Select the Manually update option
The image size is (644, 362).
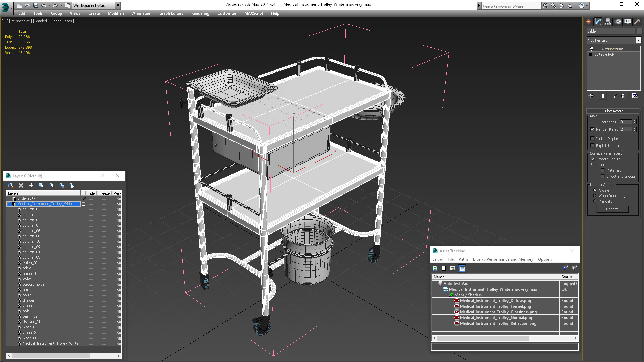point(595,201)
